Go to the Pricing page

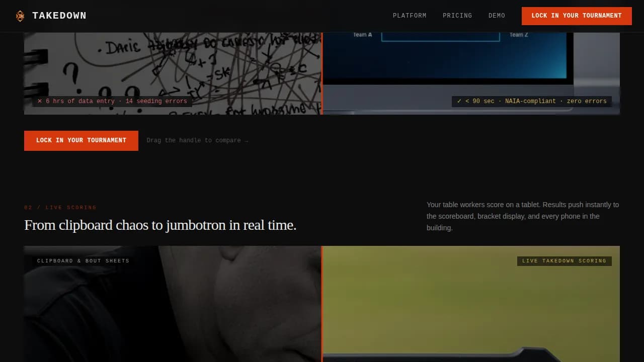pyautogui.click(x=457, y=16)
